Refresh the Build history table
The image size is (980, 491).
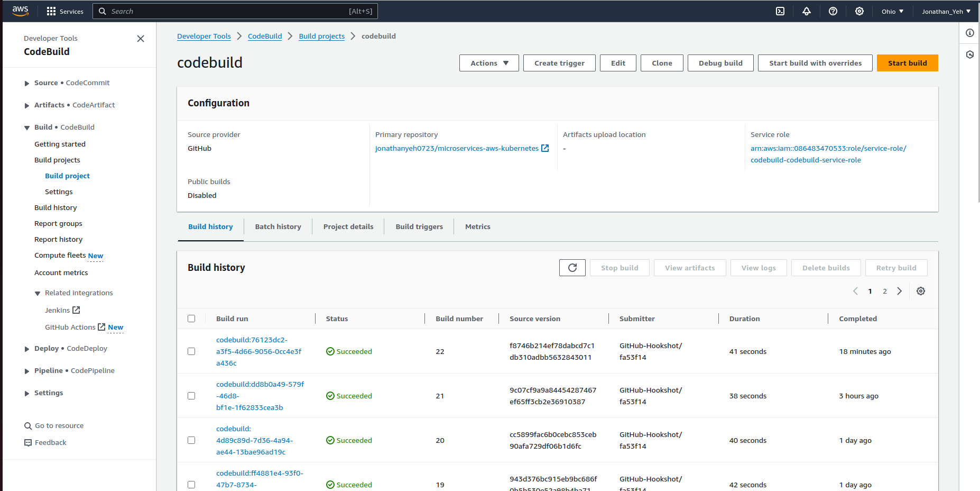(x=572, y=268)
